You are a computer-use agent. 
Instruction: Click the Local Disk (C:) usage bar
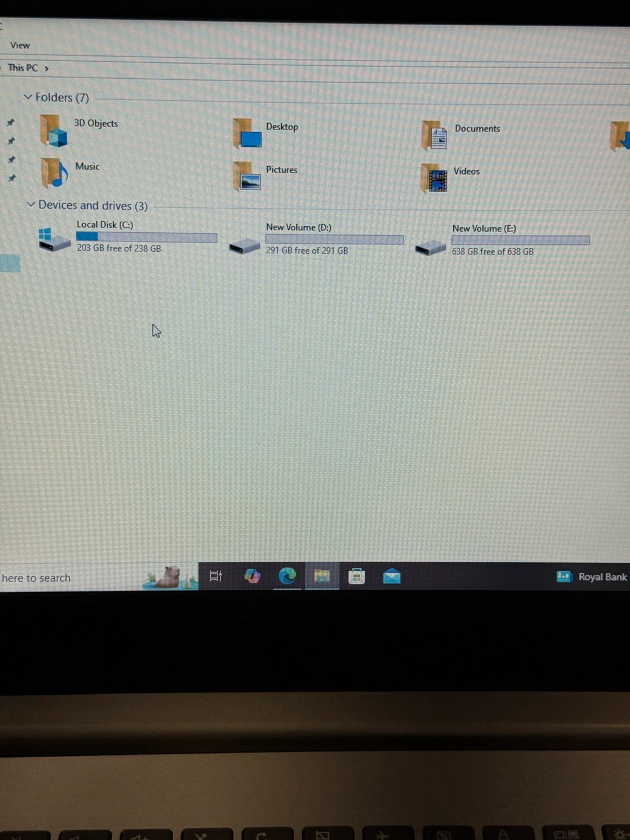point(146,237)
